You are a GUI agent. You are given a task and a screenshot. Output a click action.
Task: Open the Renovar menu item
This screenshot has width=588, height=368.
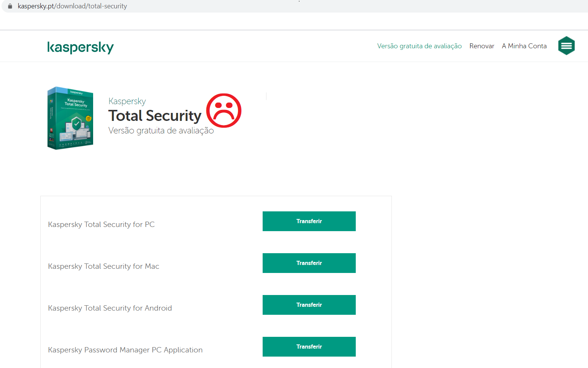click(x=482, y=46)
